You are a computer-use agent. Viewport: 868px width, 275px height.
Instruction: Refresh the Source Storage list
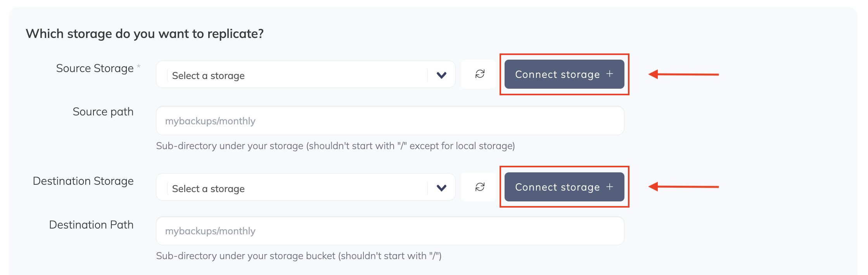(480, 74)
